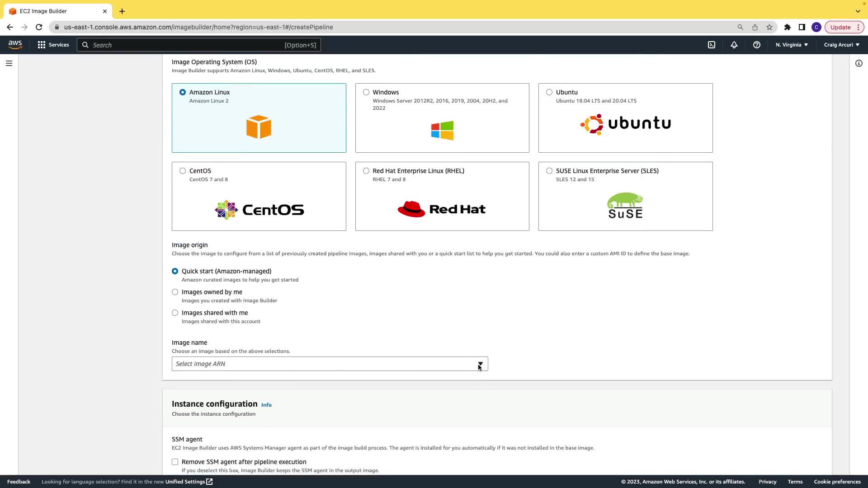The image size is (868, 488).
Task: Bookmark this page with star icon
Action: (769, 27)
